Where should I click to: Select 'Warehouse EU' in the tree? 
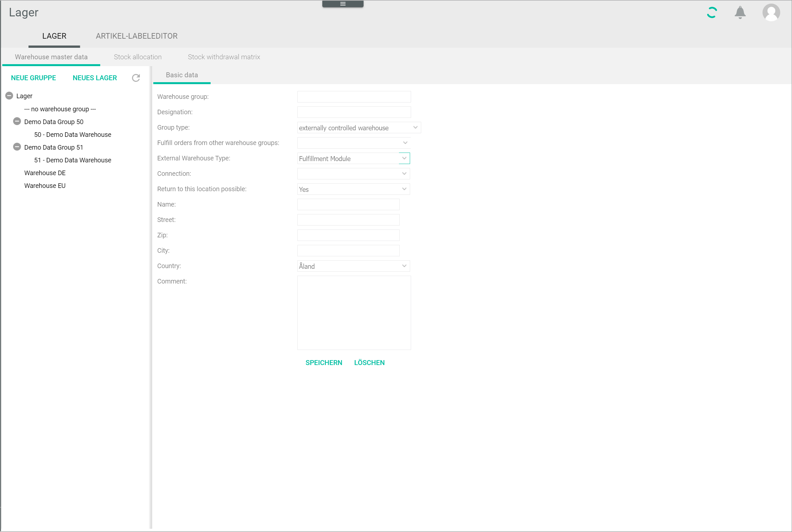pyautogui.click(x=45, y=186)
